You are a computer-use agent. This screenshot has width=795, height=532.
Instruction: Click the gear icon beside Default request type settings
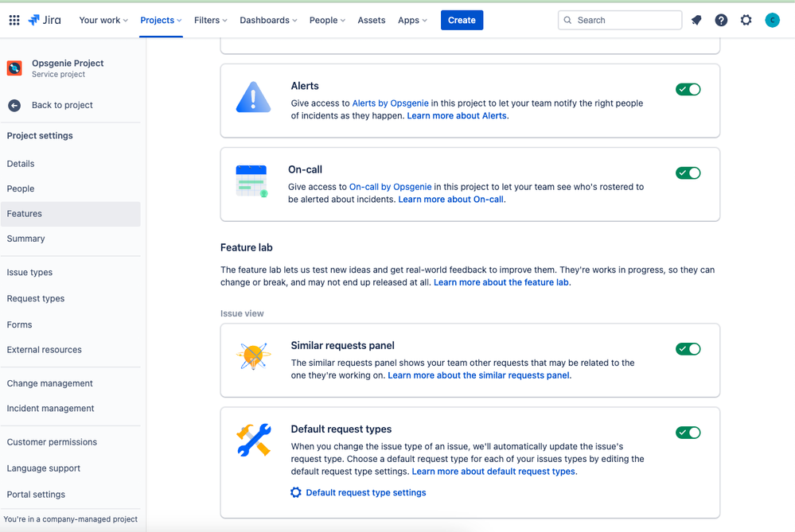pyautogui.click(x=295, y=492)
